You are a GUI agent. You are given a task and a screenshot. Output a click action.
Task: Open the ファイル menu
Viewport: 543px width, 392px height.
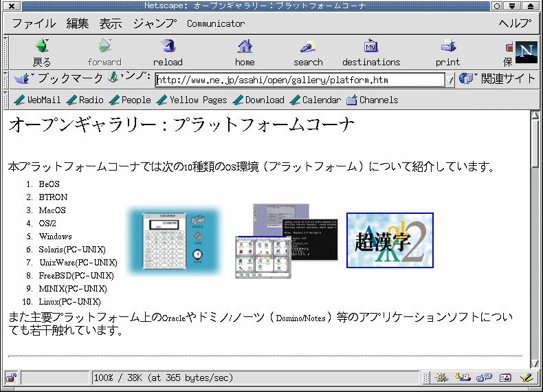tap(34, 23)
